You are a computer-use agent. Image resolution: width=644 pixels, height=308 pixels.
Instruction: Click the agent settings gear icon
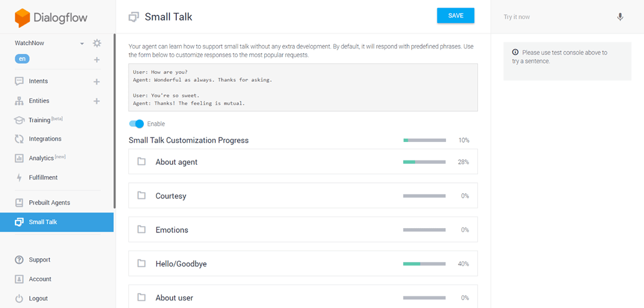[x=97, y=43]
